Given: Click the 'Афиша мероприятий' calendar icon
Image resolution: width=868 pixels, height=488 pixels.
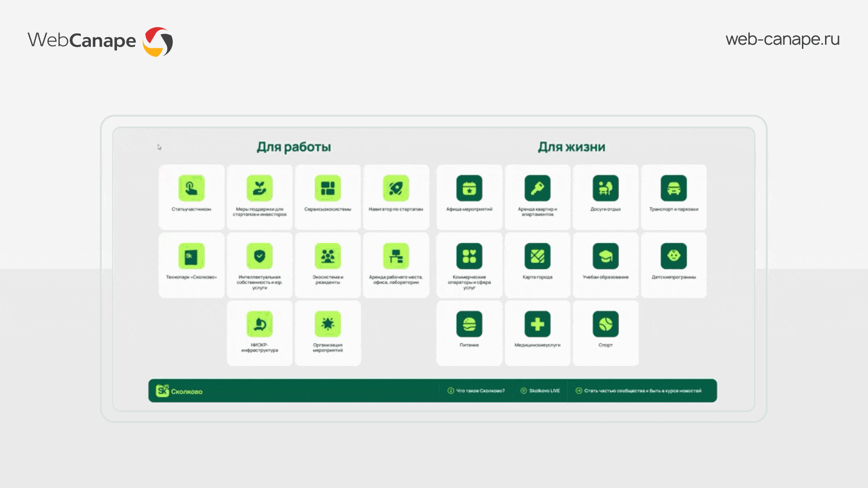Looking at the screenshot, I should [469, 188].
